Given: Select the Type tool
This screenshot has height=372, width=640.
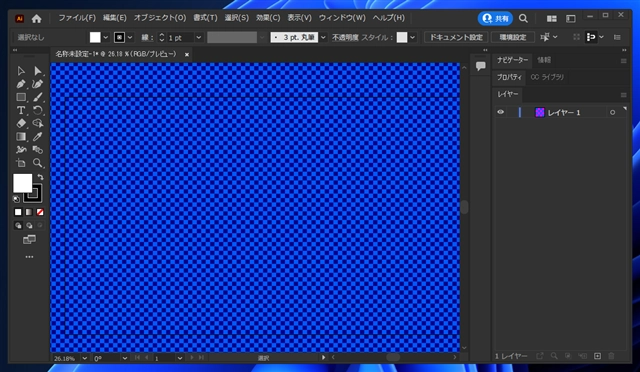Looking at the screenshot, I should click(x=21, y=110).
